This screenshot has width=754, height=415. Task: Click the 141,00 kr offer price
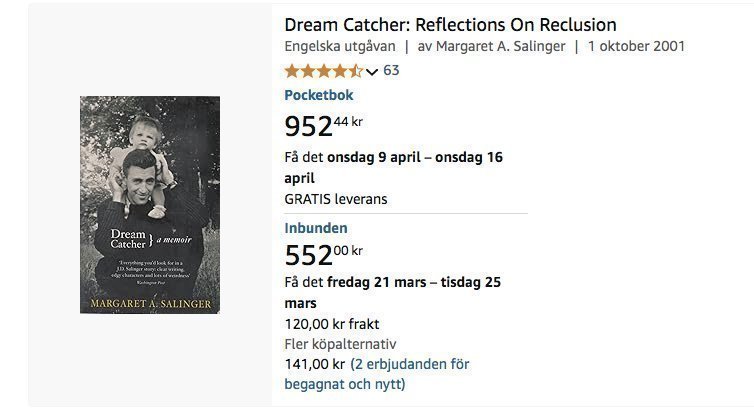pos(315,364)
